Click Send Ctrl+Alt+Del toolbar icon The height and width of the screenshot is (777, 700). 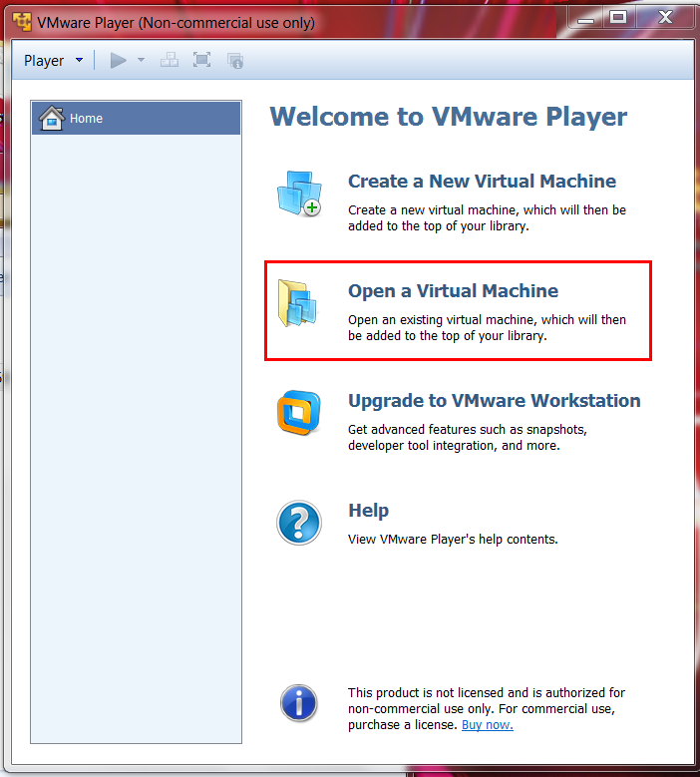point(170,60)
